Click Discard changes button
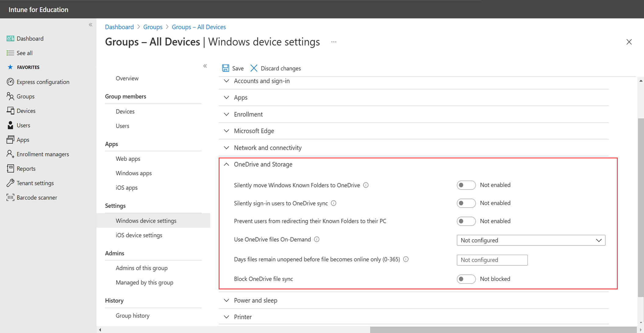Image resolution: width=644 pixels, height=333 pixels. [x=275, y=68]
